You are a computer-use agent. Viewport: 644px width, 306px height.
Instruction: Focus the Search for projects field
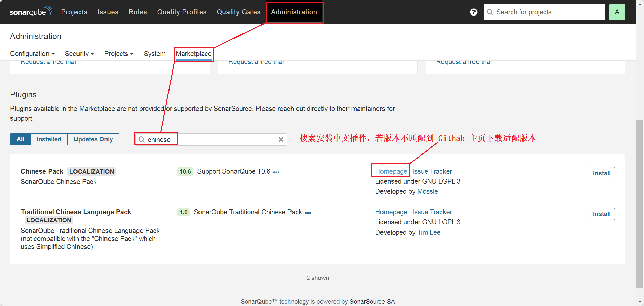point(544,12)
